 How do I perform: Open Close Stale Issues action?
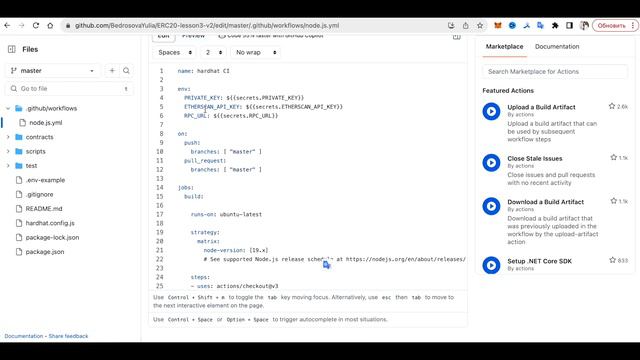[x=535, y=158]
